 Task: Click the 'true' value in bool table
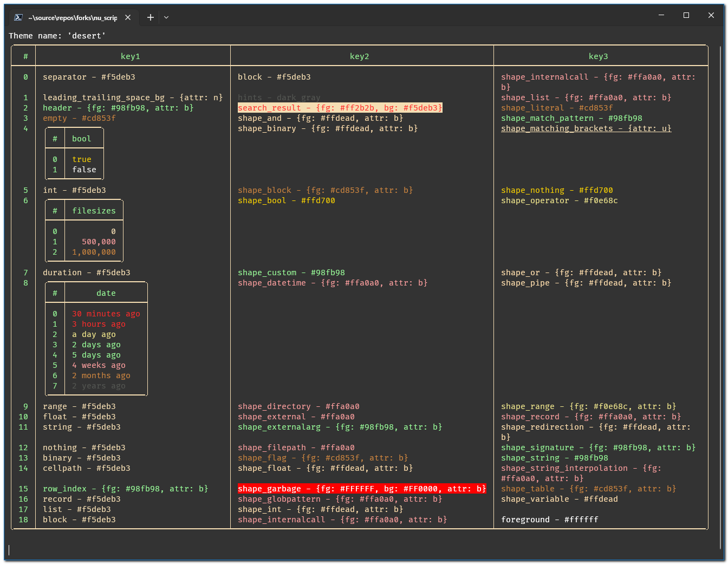(x=82, y=159)
